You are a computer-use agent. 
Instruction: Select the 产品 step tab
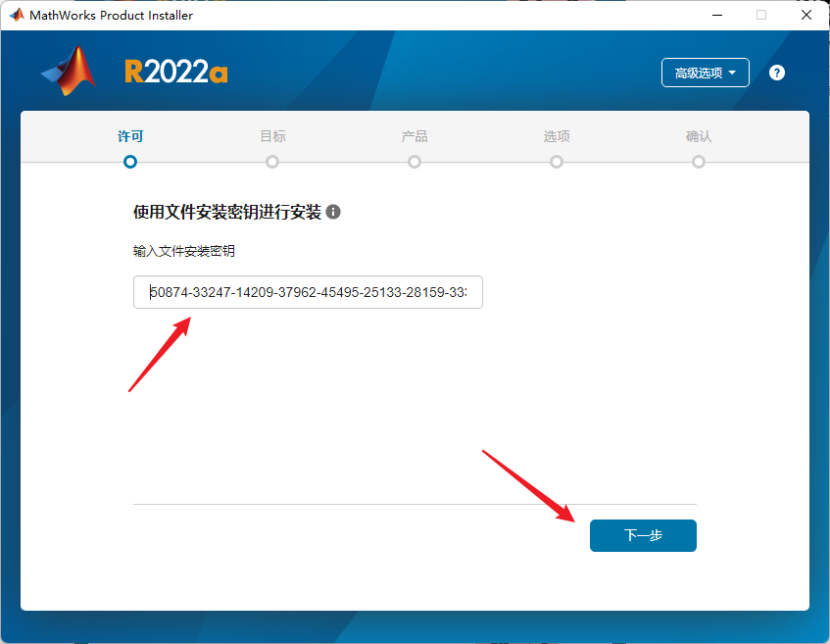[x=415, y=136]
